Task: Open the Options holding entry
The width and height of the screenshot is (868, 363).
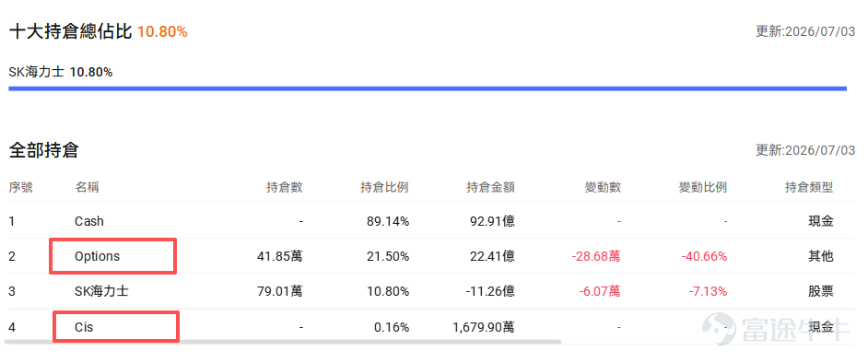Action: [x=97, y=256]
